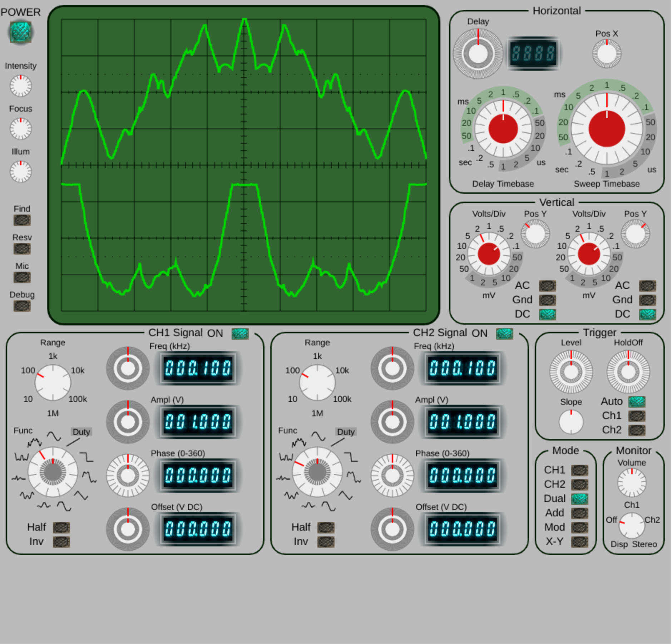
Task: Click the CH1 Offset knob
Action: click(x=128, y=529)
